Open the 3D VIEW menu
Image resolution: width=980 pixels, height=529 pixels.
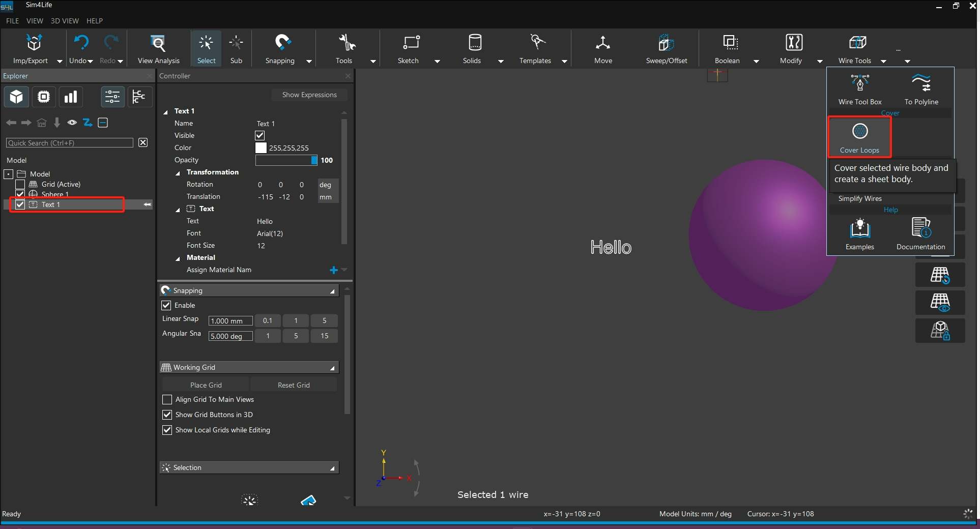pos(65,21)
